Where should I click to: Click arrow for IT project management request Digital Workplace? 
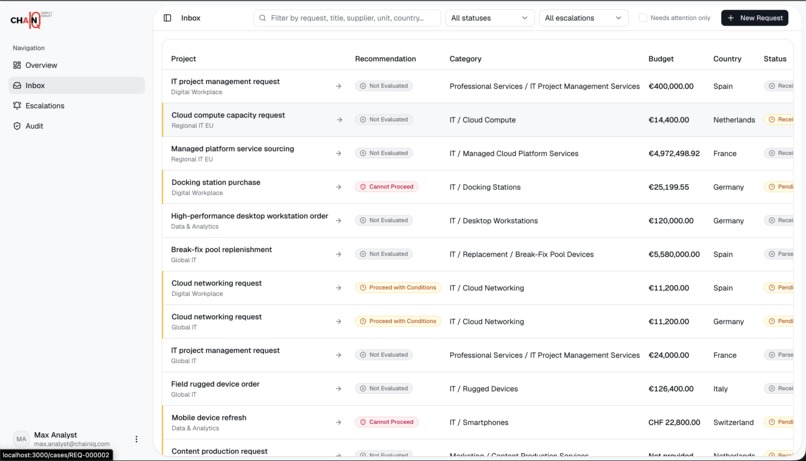(x=338, y=86)
